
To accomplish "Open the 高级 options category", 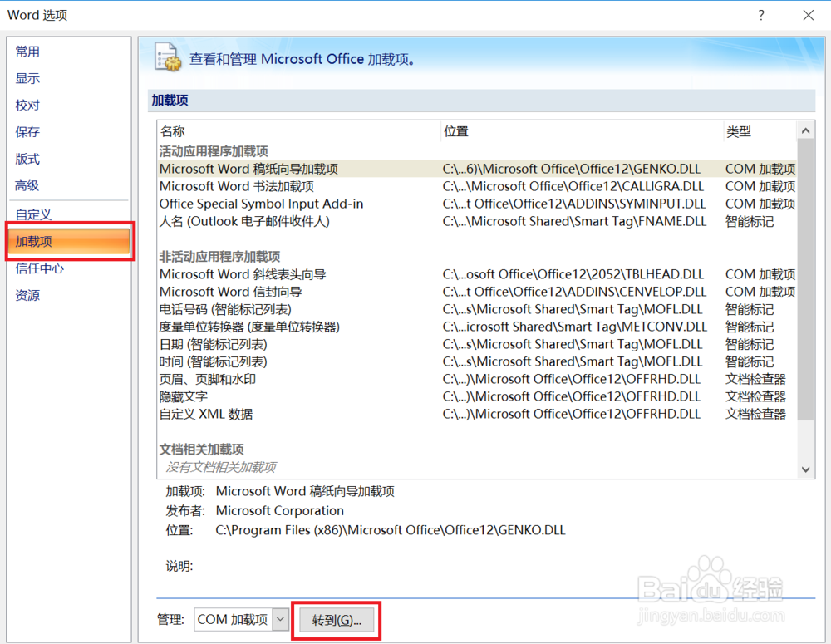I will pos(27,185).
